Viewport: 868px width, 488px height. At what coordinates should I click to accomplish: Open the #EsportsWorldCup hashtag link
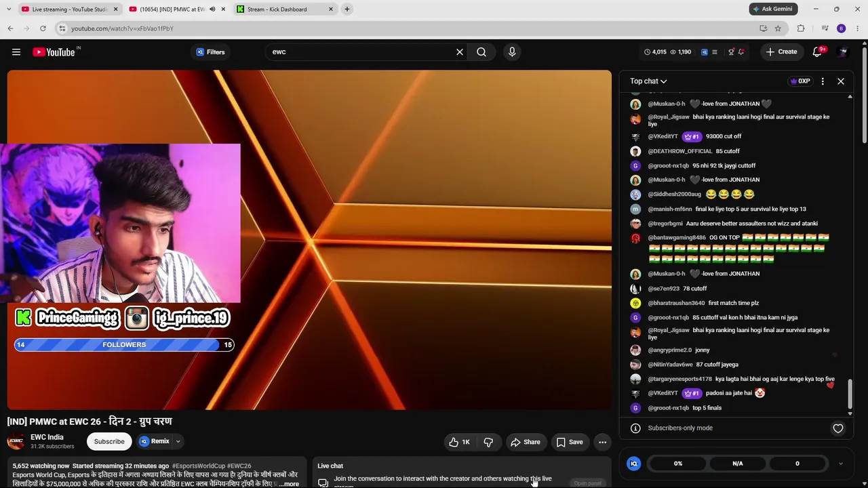tap(199, 466)
